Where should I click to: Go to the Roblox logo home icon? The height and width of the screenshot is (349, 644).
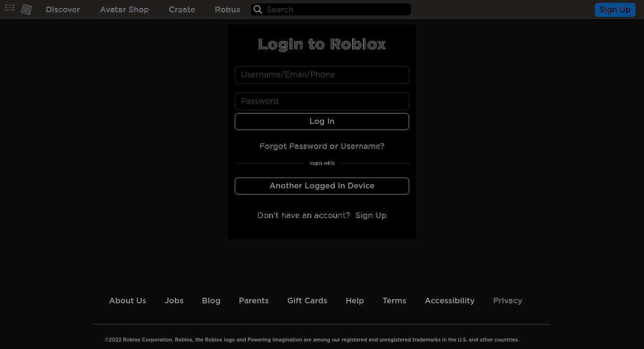[x=26, y=9]
